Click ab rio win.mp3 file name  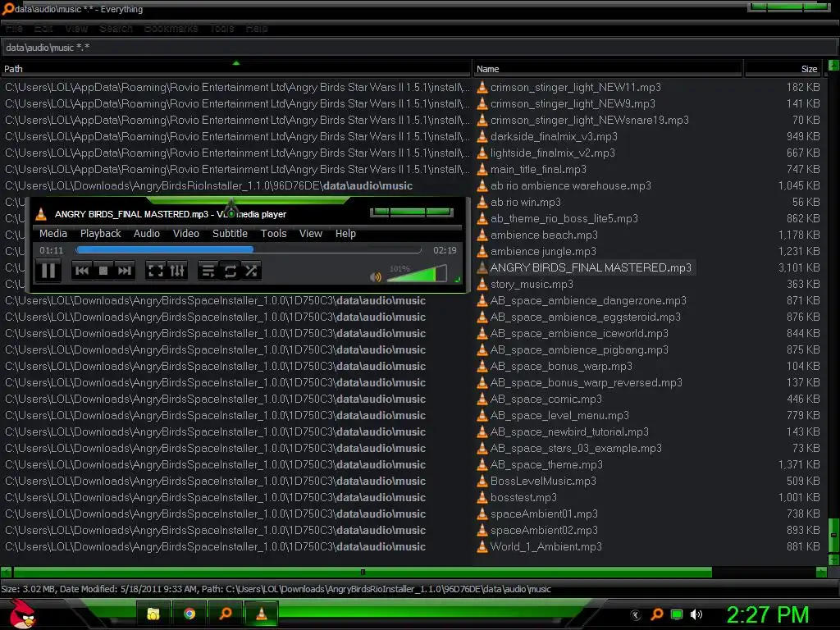coord(526,202)
